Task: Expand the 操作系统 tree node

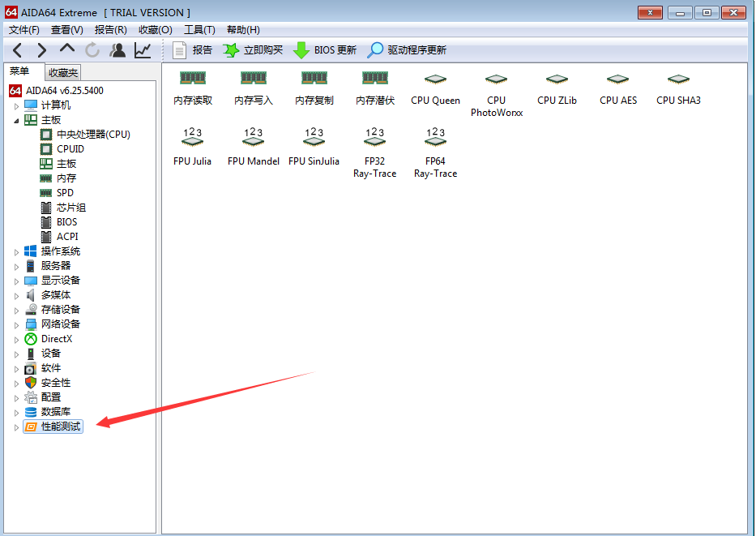Action: [x=16, y=252]
